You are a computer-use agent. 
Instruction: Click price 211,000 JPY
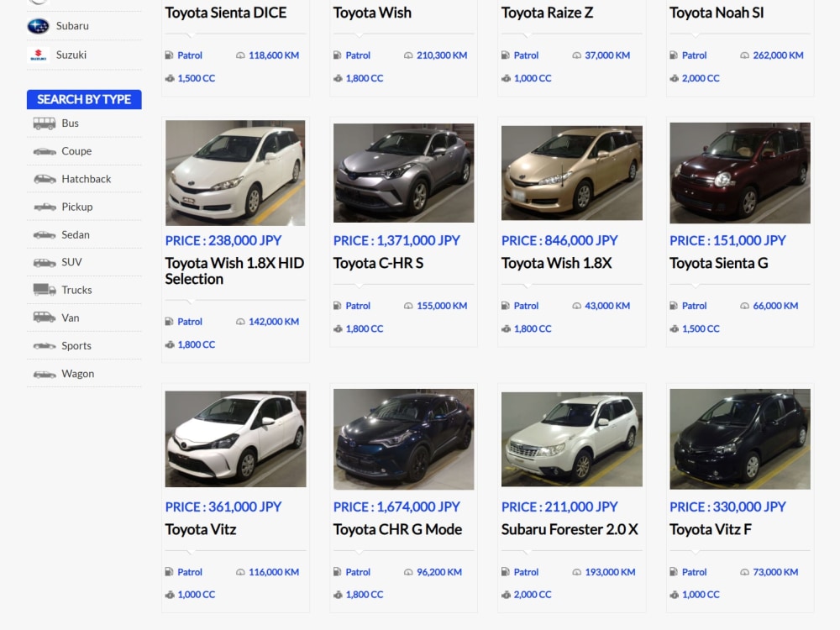pos(559,507)
